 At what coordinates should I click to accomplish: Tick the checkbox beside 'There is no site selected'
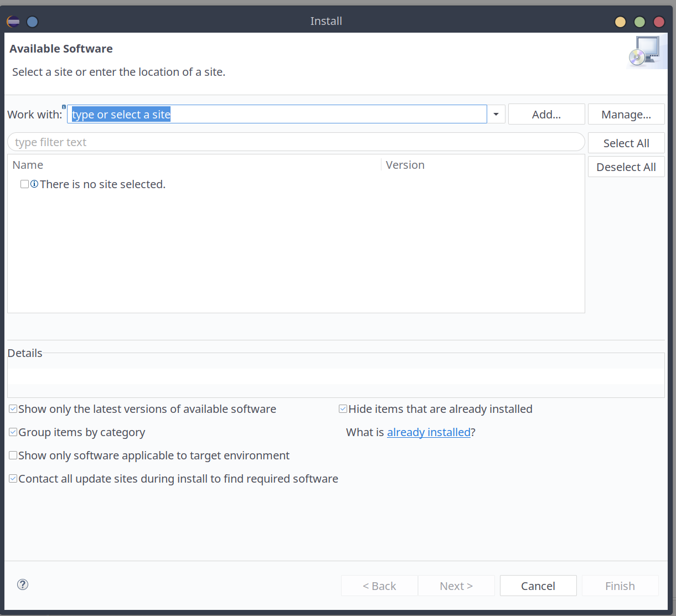click(x=24, y=184)
